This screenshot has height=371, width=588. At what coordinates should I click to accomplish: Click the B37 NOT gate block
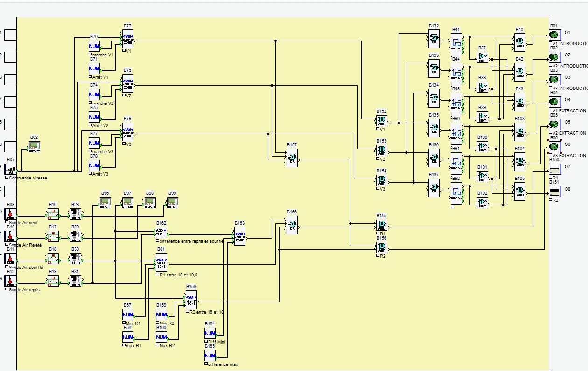(x=483, y=57)
